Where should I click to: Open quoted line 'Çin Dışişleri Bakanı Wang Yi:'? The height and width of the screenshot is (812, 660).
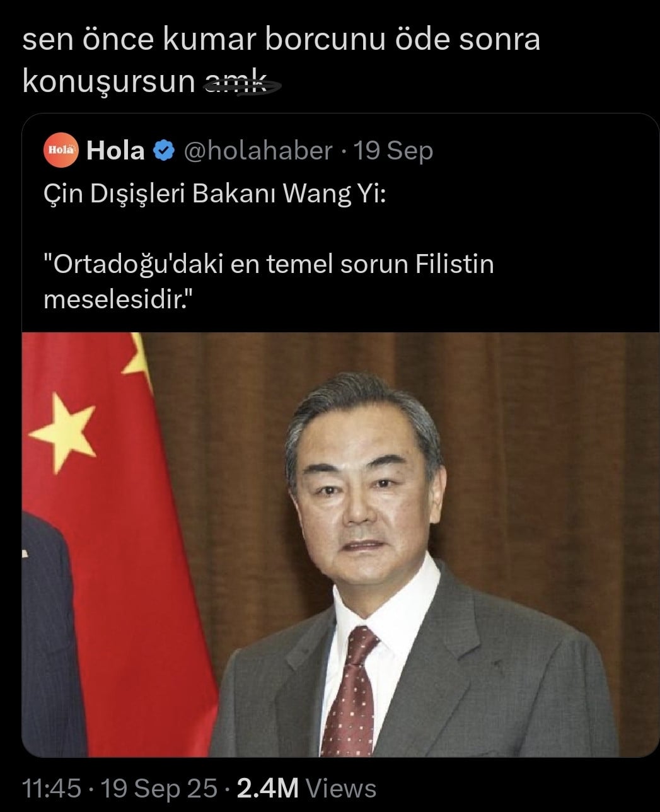(x=214, y=195)
